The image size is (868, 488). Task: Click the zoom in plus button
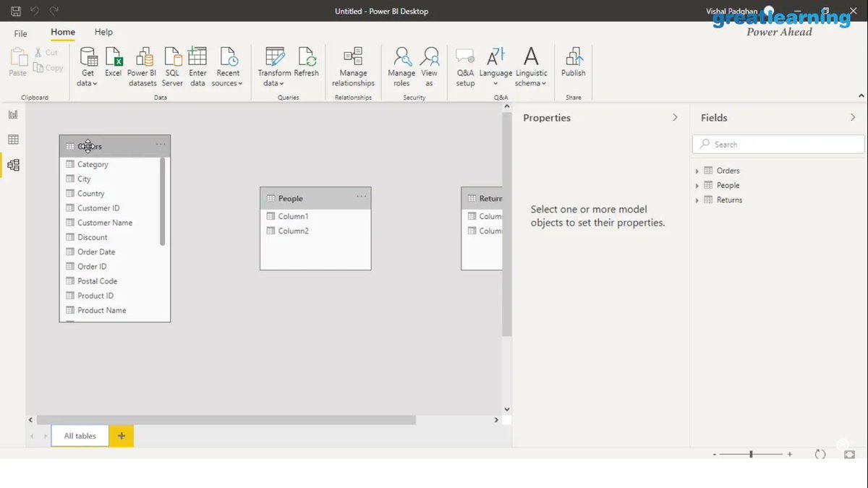point(790,454)
